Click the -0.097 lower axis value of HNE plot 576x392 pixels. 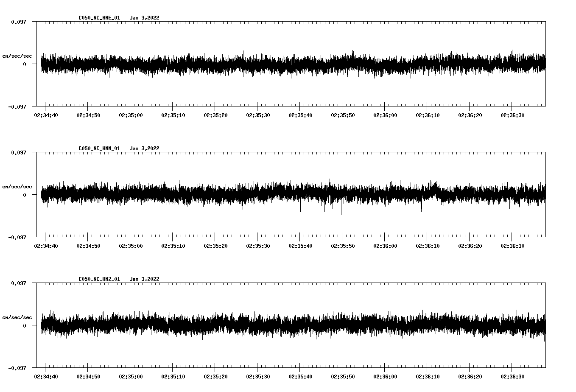coord(17,106)
